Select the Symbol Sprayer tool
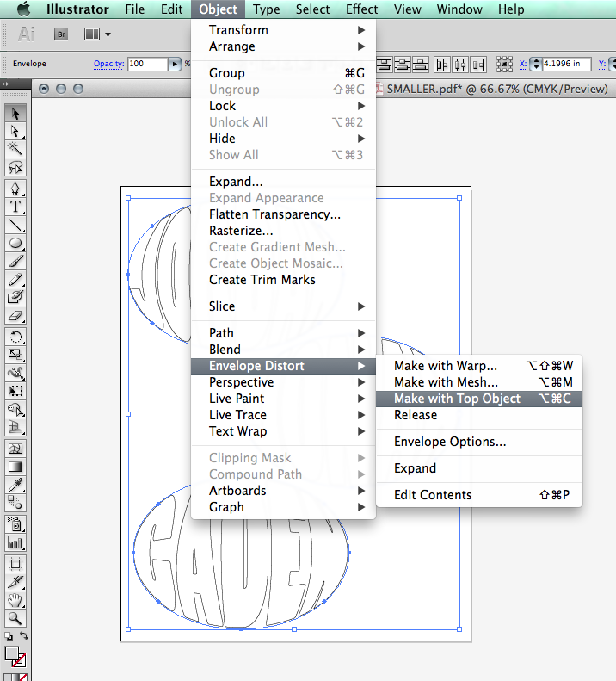The width and height of the screenshot is (616, 681). tap(15, 524)
